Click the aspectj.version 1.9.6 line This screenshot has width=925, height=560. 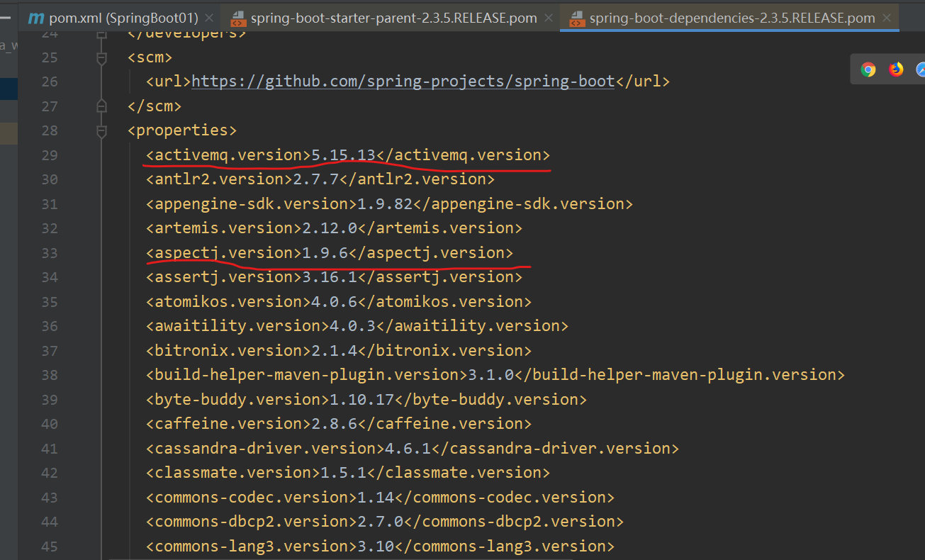click(330, 252)
